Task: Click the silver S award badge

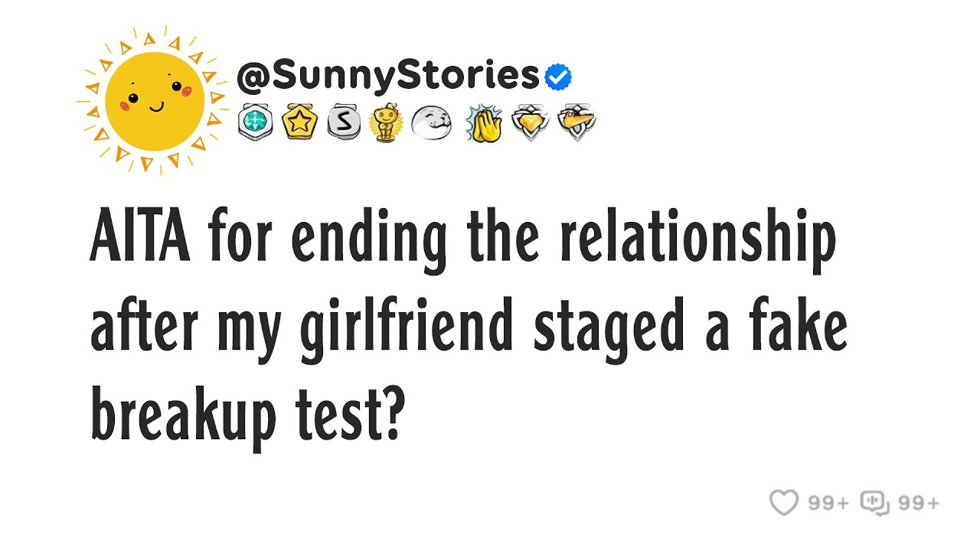Action: 343,123
